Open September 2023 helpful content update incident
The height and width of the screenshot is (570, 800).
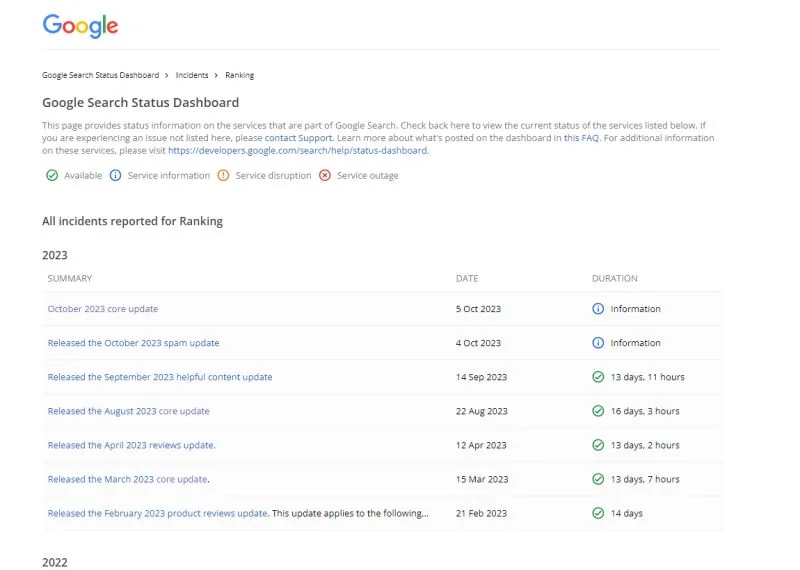coord(160,377)
